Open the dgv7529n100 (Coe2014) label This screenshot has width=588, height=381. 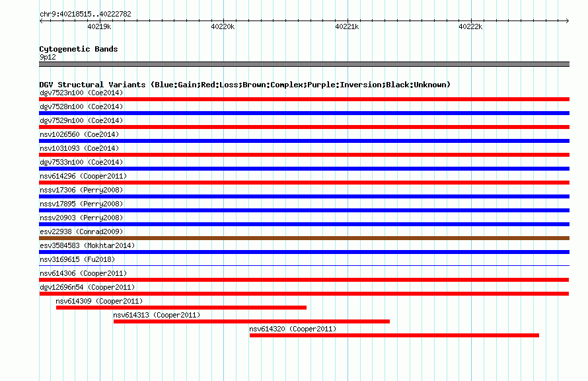coord(81,120)
